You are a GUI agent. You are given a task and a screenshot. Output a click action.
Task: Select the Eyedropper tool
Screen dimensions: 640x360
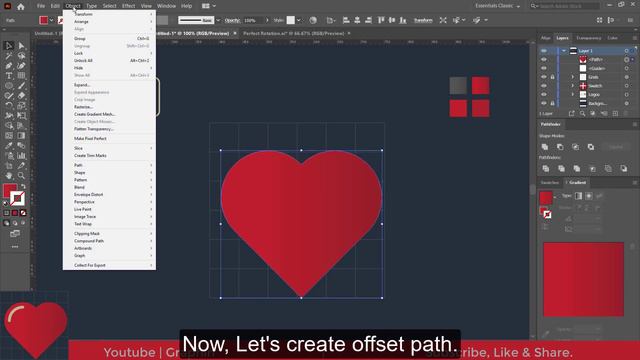9,146
